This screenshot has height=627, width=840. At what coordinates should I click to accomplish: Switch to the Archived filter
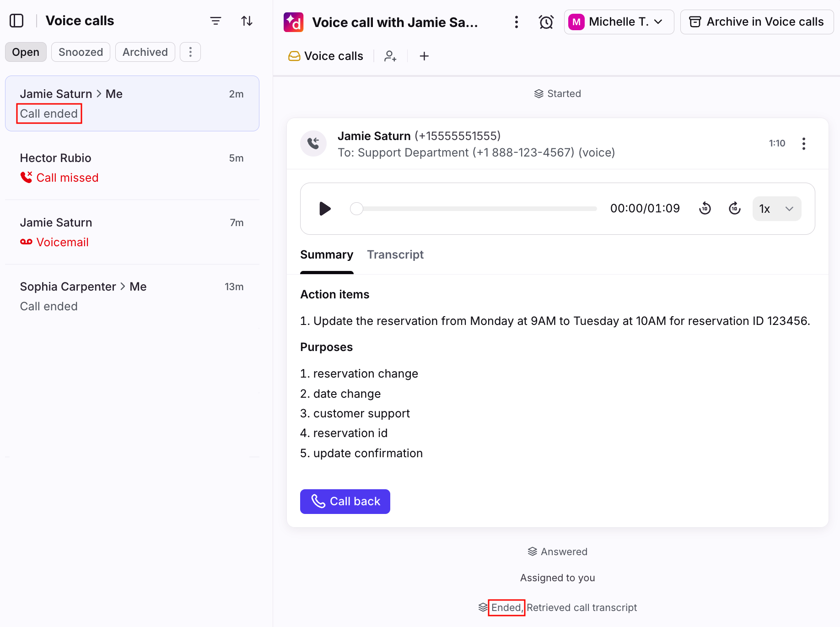tap(145, 52)
